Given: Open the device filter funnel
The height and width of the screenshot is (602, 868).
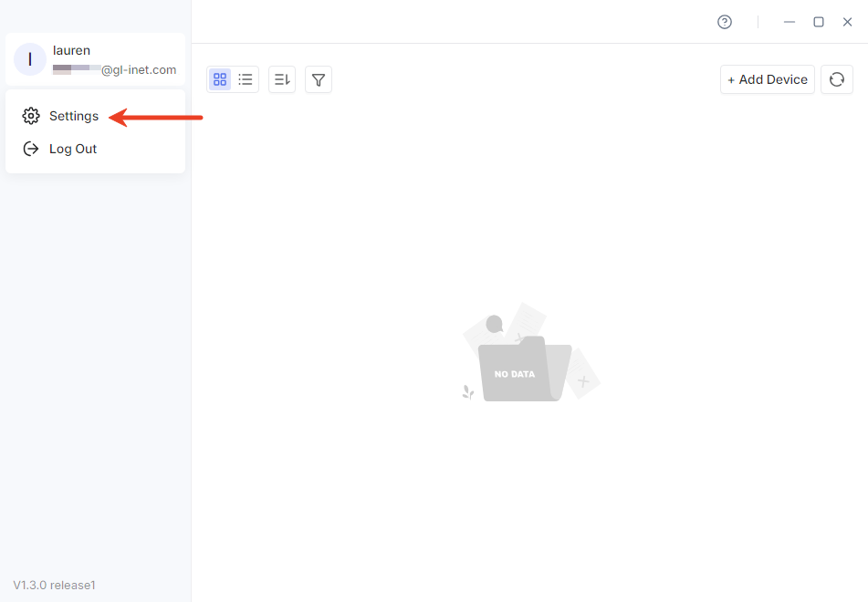Looking at the screenshot, I should pyautogui.click(x=319, y=79).
